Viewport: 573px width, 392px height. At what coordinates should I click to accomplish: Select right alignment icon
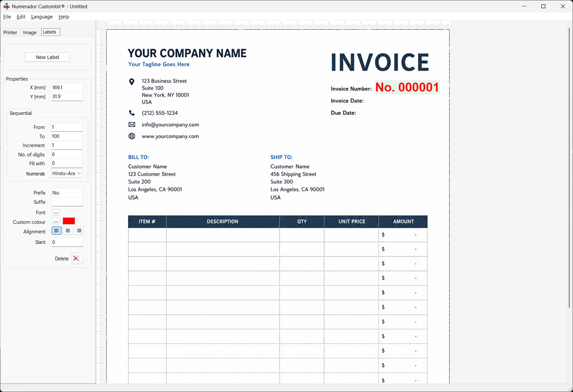[79, 231]
